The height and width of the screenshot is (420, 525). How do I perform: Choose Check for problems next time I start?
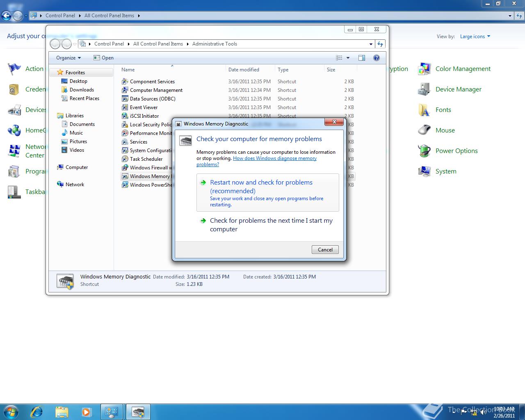[268, 225]
